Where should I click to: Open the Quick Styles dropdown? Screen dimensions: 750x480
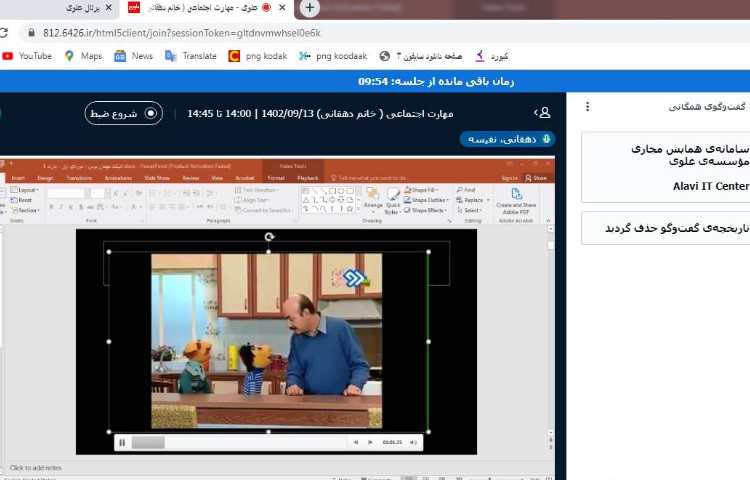(x=393, y=200)
